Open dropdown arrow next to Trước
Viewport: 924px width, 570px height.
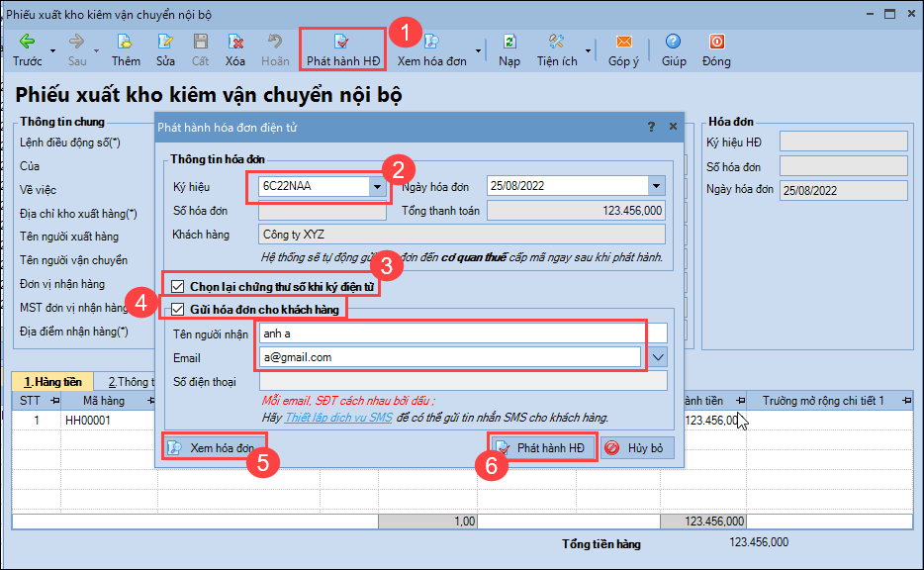[52, 51]
